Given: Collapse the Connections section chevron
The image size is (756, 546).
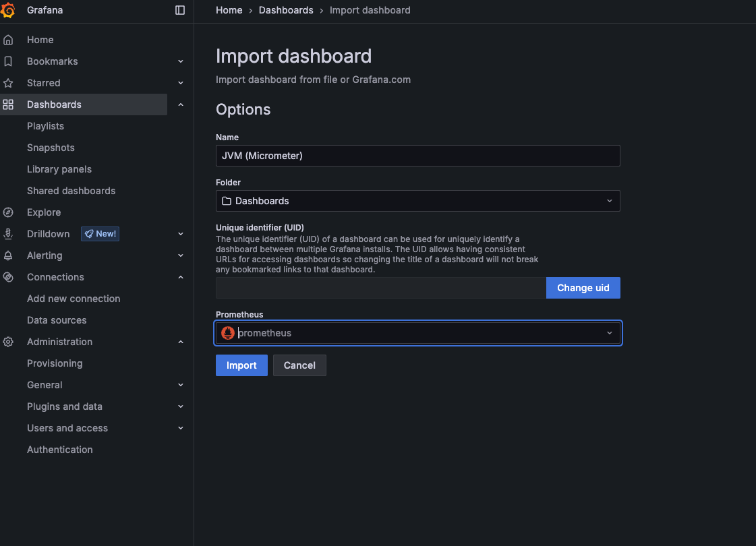Looking at the screenshot, I should pyautogui.click(x=180, y=277).
